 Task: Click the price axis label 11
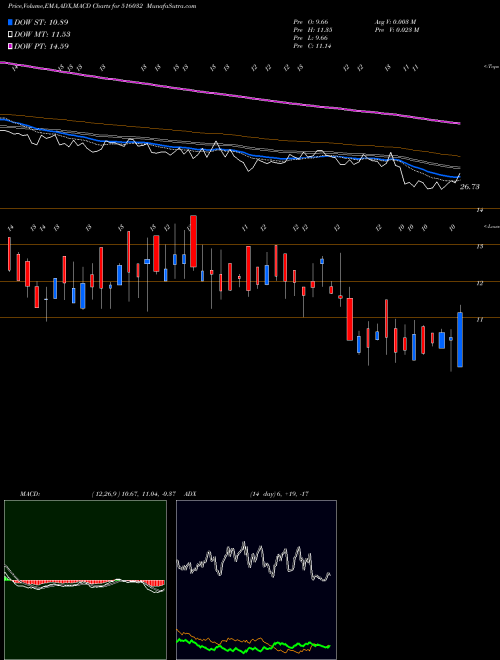point(479,319)
